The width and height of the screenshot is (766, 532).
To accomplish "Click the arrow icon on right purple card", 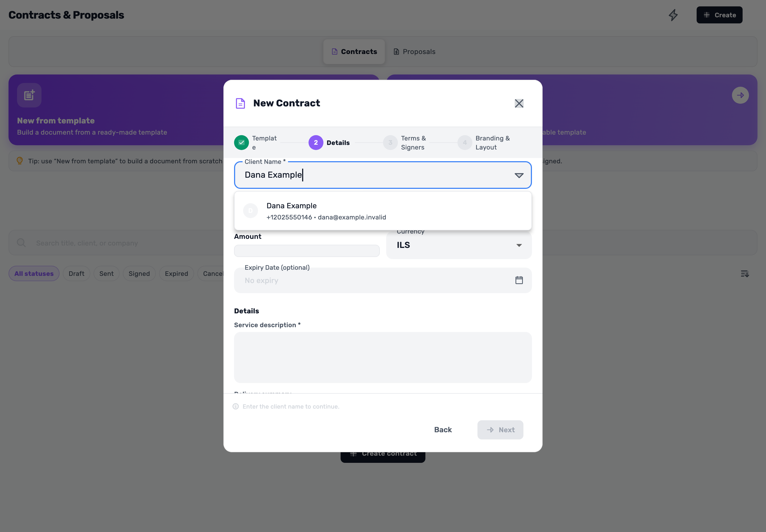I will (740, 95).
